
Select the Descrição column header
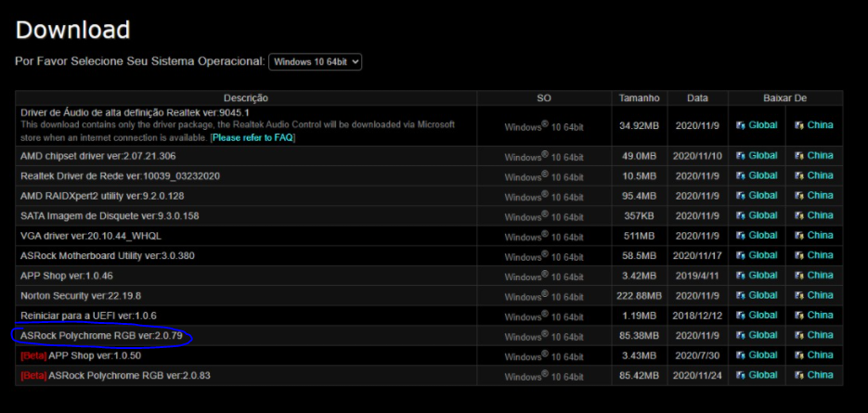246,98
